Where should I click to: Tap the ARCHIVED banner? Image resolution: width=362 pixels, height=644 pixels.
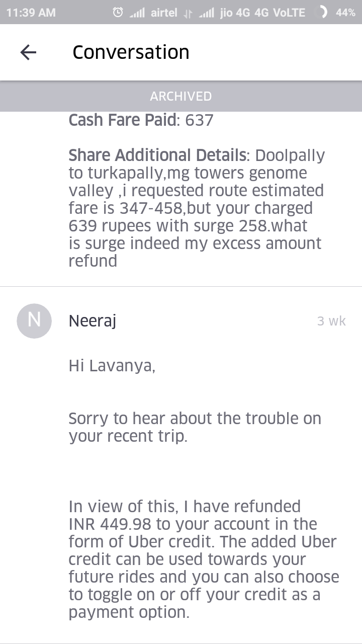(181, 96)
